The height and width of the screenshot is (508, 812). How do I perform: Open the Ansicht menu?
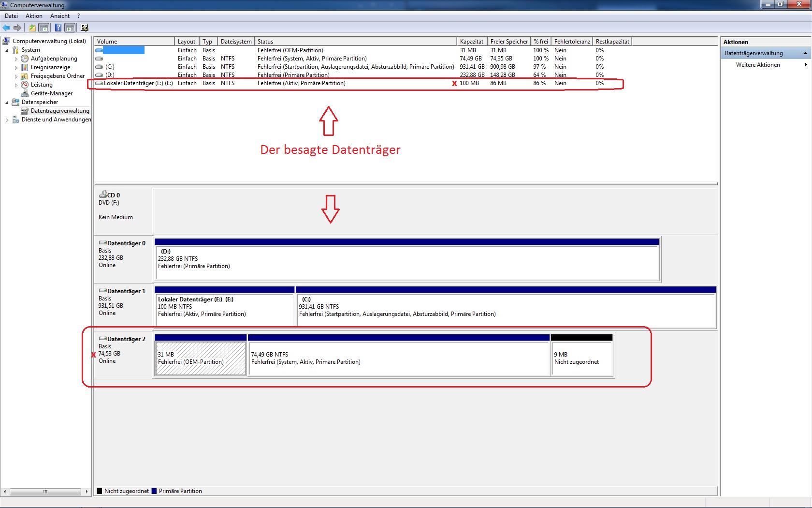click(59, 16)
